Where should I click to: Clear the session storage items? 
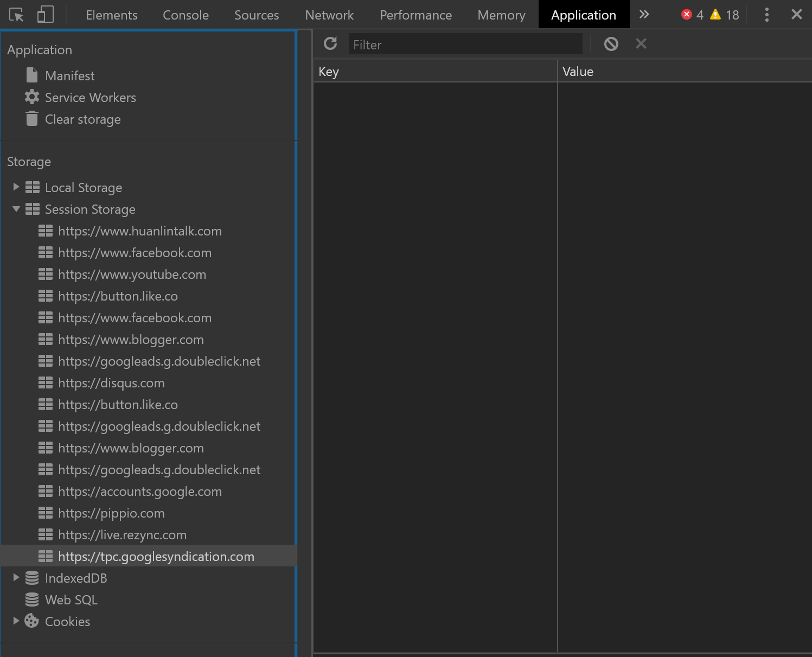[x=611, y=43]
